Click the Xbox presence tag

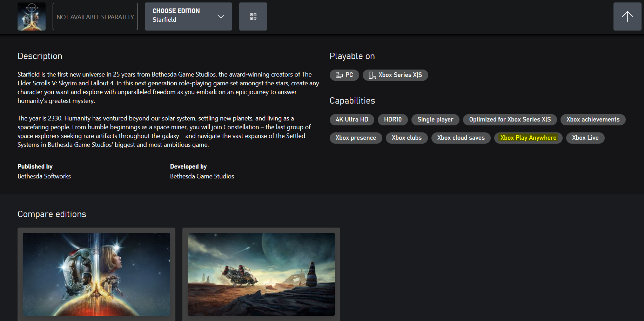pos(356,138)
